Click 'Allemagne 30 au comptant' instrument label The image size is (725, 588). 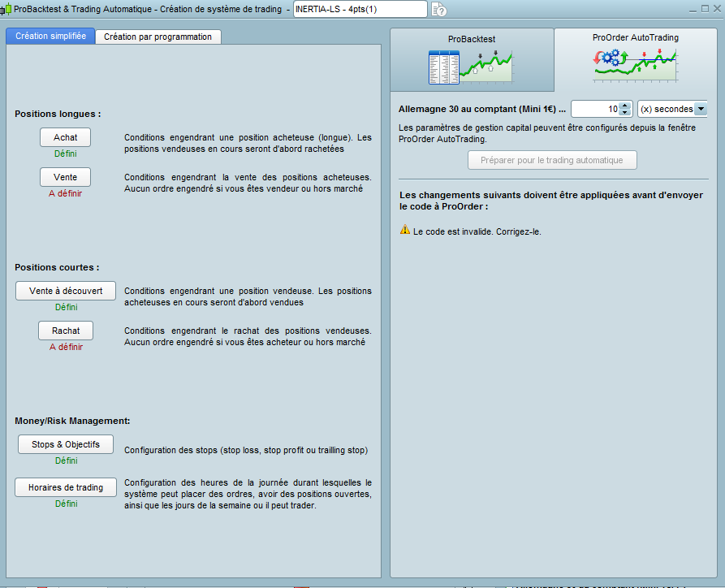[x=481, y=109]
